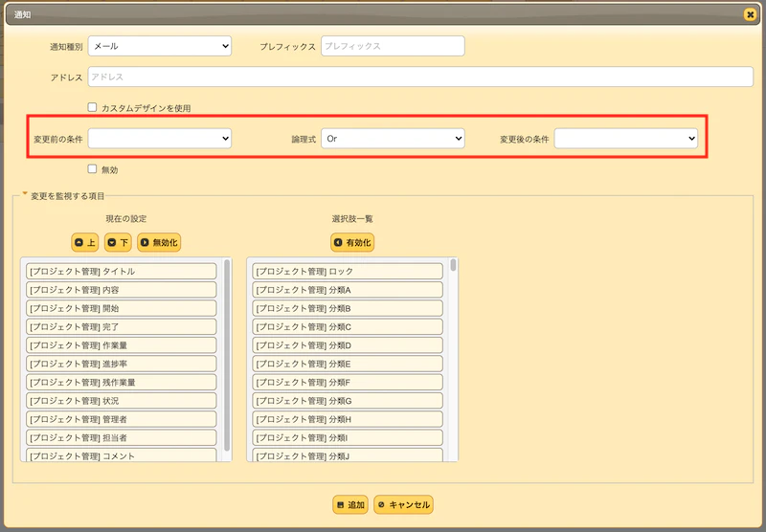The width and height of the screenshot is (766, 532).
Task: Close the 通知 dialog with the X icon
Action: click(x=750, y=14)
